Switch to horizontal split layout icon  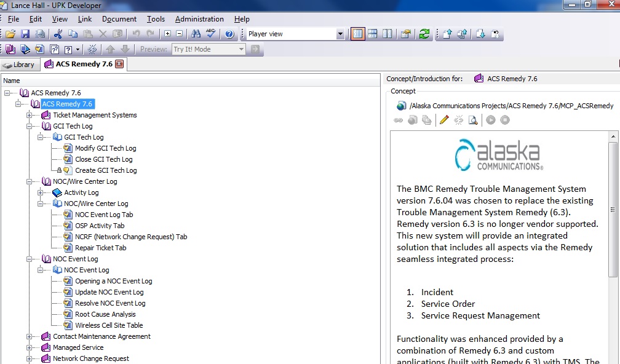[x=373, y=34]
